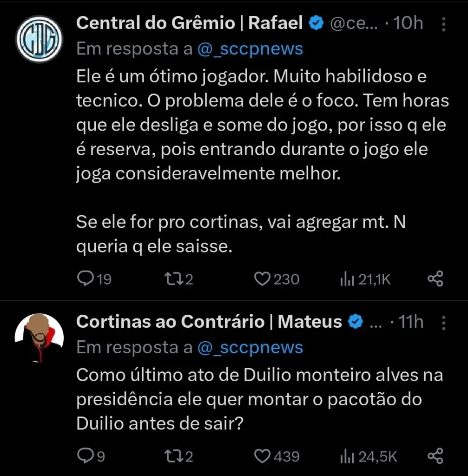Reply to Central do Grêmio tweet
The height and width of the screenshot is (476, 468).
point(86,278)
